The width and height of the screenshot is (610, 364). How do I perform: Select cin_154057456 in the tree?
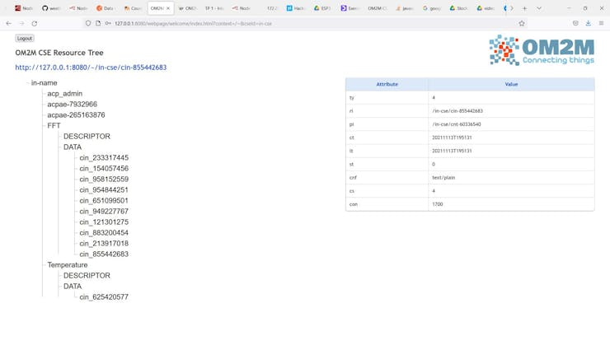tap(104, 169)
